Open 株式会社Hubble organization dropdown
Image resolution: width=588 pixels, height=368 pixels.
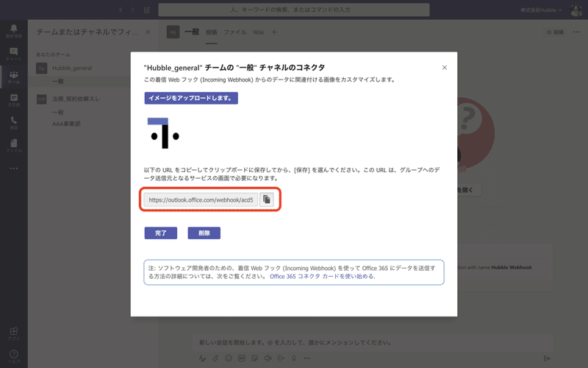coord(541,10)
